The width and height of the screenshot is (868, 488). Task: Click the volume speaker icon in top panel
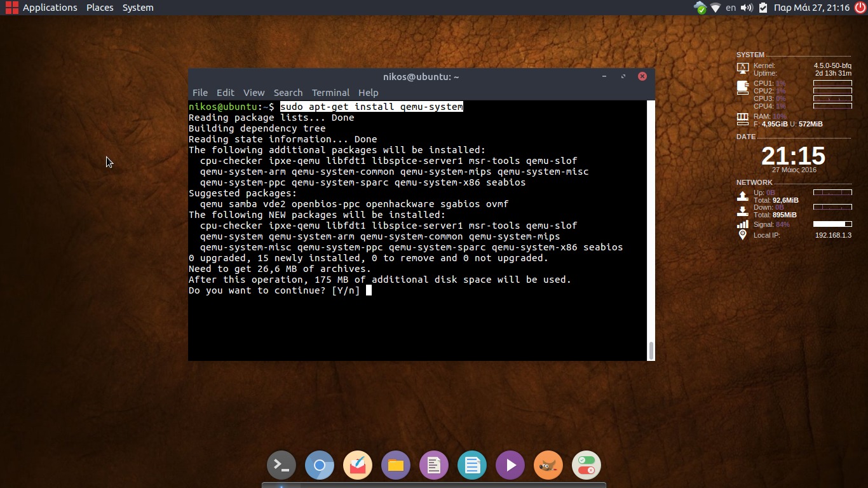click(x=747, y=8)
